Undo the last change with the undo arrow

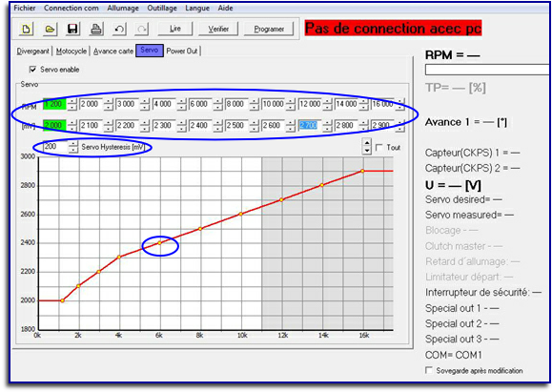[119, 29]
